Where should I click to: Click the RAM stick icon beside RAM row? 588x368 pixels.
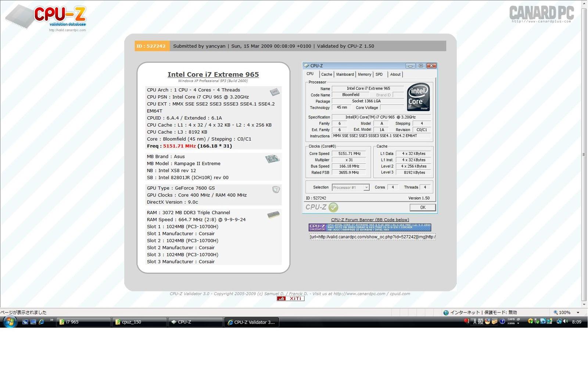point(273,215)
